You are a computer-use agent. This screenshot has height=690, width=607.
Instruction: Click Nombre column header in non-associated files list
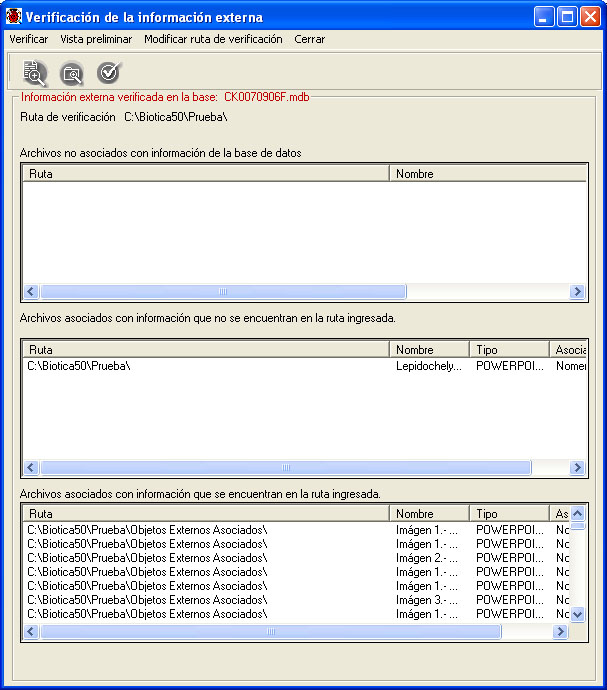pyautogui.click(x=488, y=174)
